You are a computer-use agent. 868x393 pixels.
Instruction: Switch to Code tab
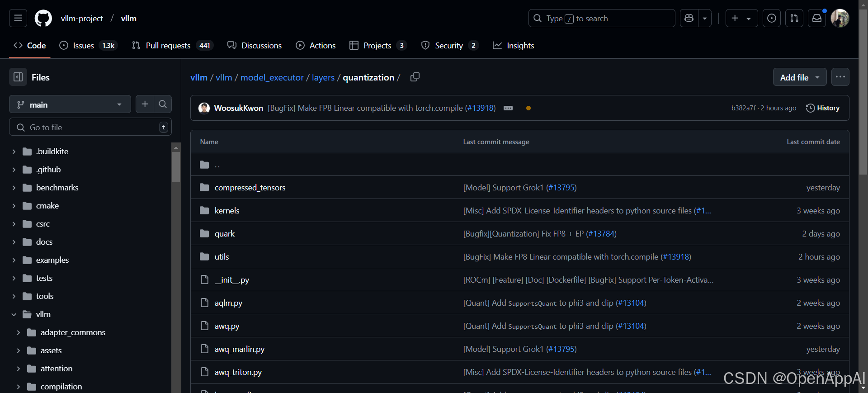click(x=30, y=45)
